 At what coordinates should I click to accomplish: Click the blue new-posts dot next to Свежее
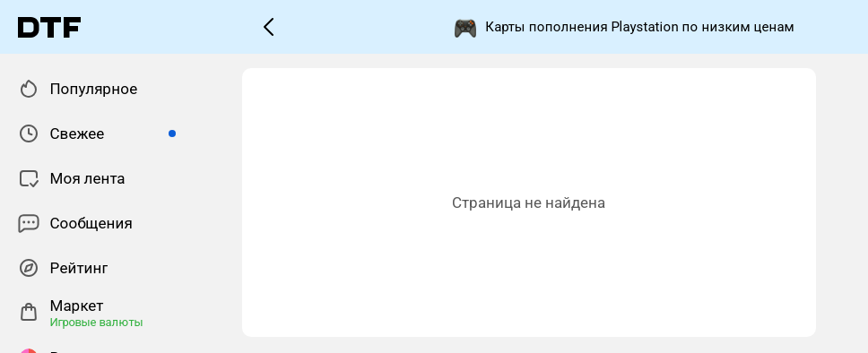pos(172,133)
